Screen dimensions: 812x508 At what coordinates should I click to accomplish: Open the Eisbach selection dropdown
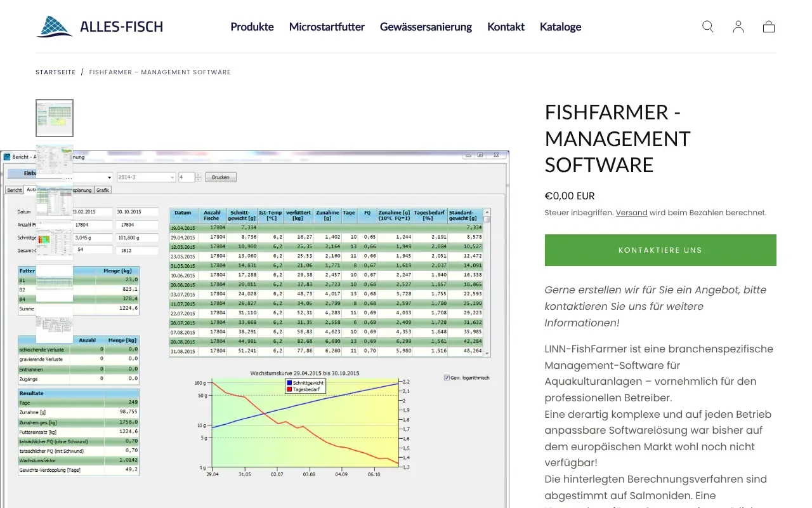(x=110, y=177)
